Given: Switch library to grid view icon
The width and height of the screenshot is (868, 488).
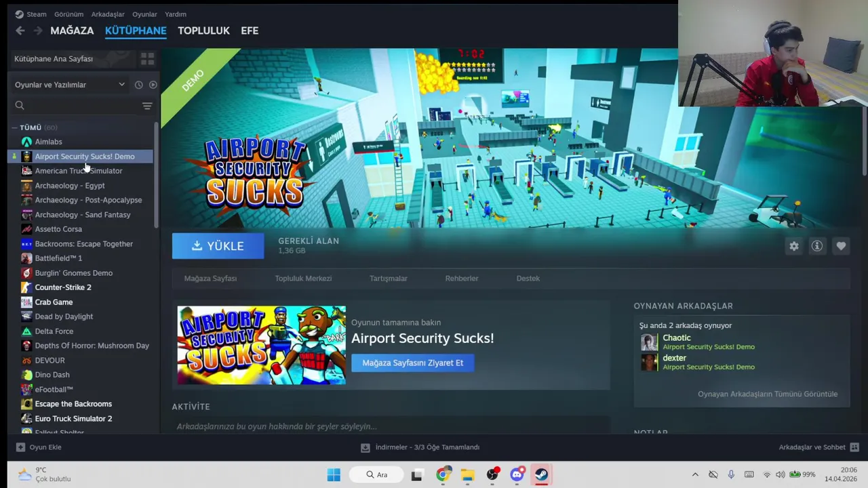Looking at the screenshot, I should 147,59.
